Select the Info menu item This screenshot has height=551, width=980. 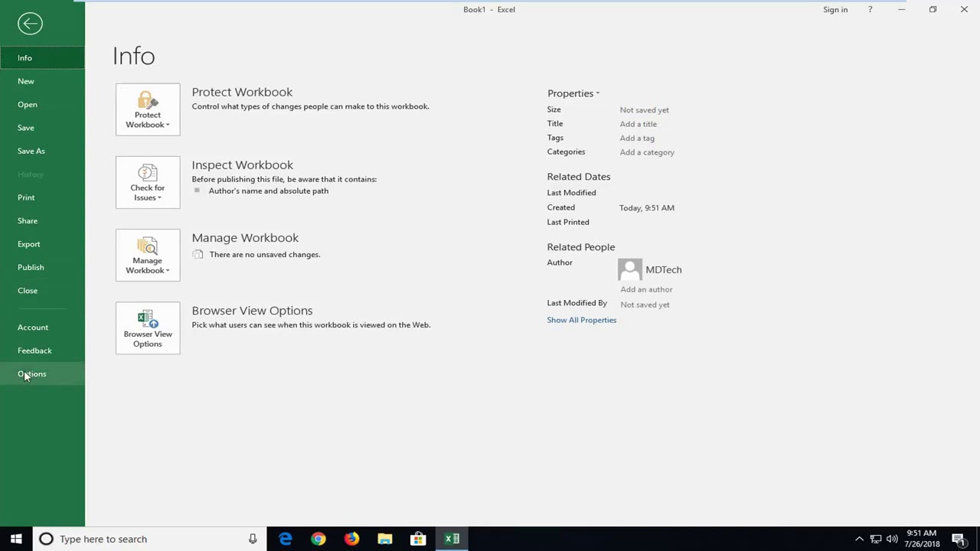pos(42,57)
